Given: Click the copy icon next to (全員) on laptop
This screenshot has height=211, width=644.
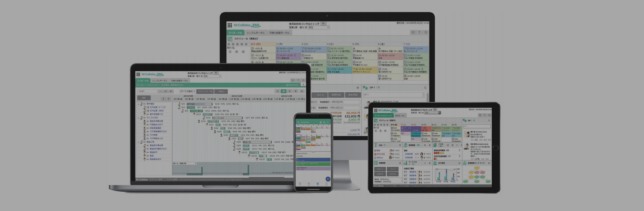Looking at the screenshot, I should click(x=166, y=91).
